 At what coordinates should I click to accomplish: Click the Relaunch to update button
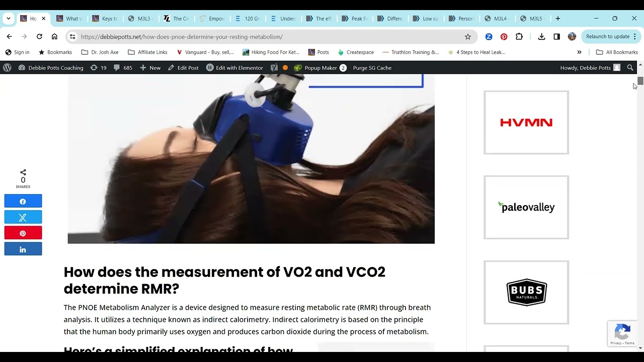(x=607, y=37)
